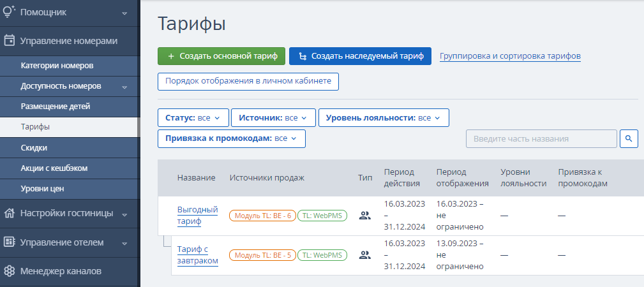Screen dimensions: 644x287
Task: Open the Источник filter dropdown
Action: click(273, 118)
